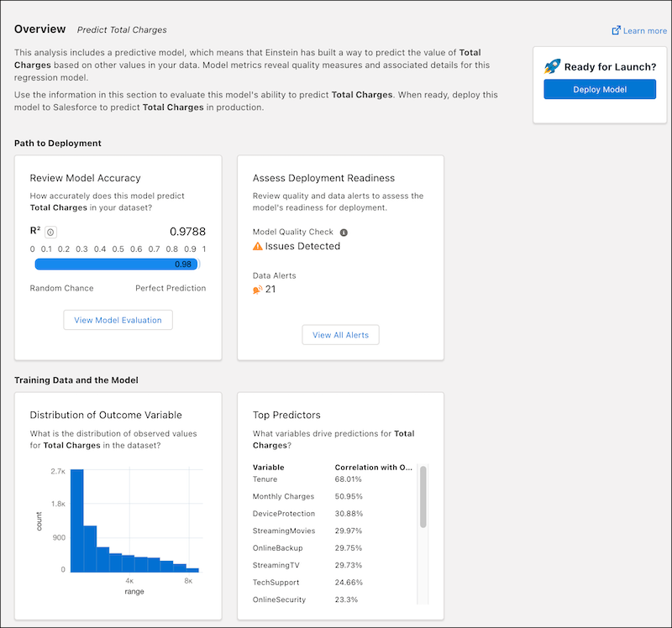Click the Random Chance label
Screen dimensions: 672x628
pyautogui.click(x=61, y=288)
